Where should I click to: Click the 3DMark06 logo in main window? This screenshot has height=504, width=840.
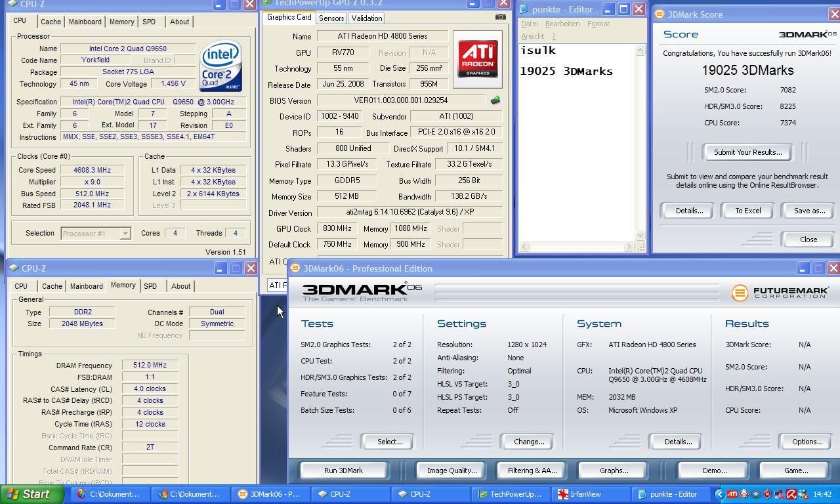(x=362, y=292)
